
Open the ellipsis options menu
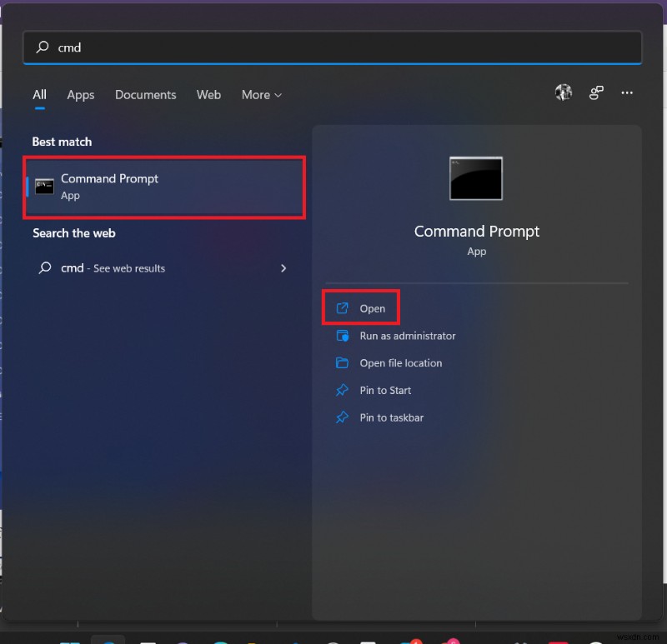(x=627, y=92)
